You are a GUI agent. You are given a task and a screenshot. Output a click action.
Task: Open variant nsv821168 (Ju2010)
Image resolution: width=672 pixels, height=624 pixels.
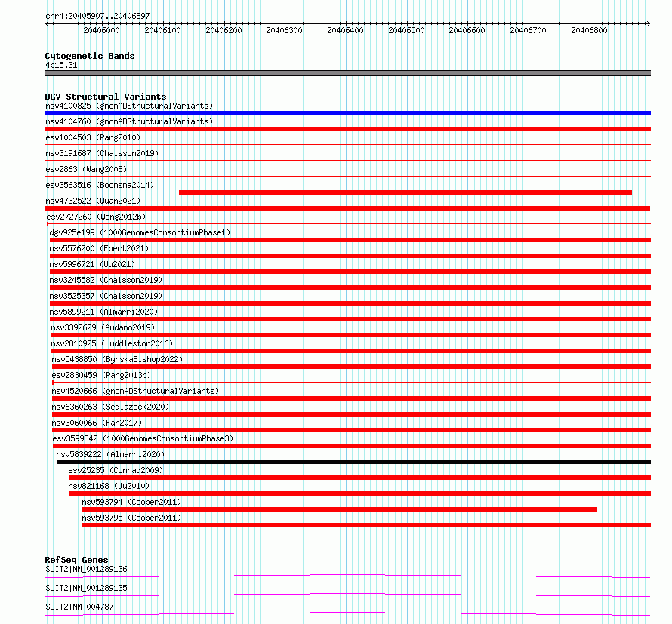(x=109, y=486)
